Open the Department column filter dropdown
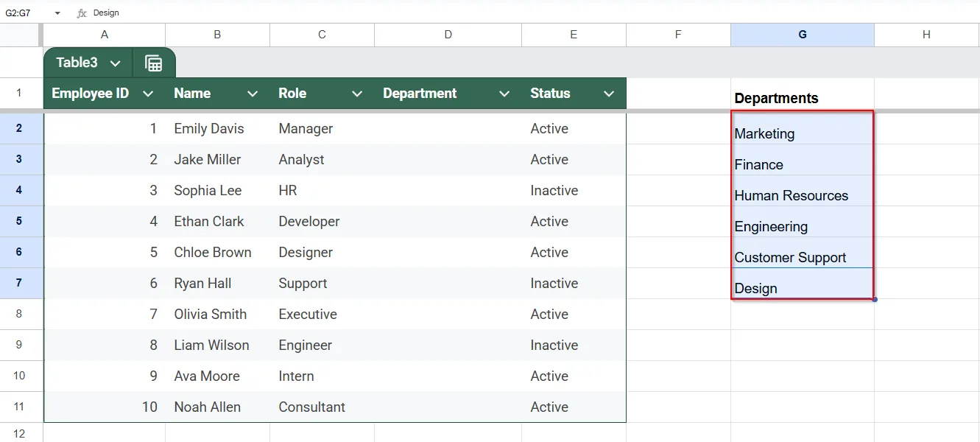This screenshot has width=980, height=442. tap(504, 94)
